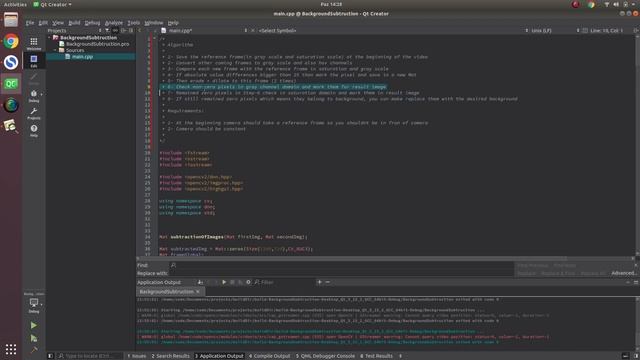
Task: Launch Google Chrome from the dock
Action: [11, 41]
